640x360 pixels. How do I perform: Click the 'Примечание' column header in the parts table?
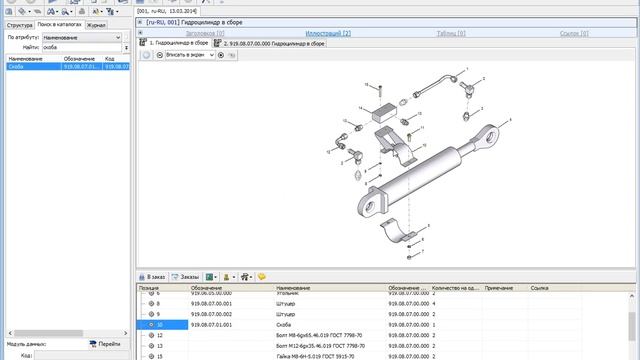(x=506, y=288)
